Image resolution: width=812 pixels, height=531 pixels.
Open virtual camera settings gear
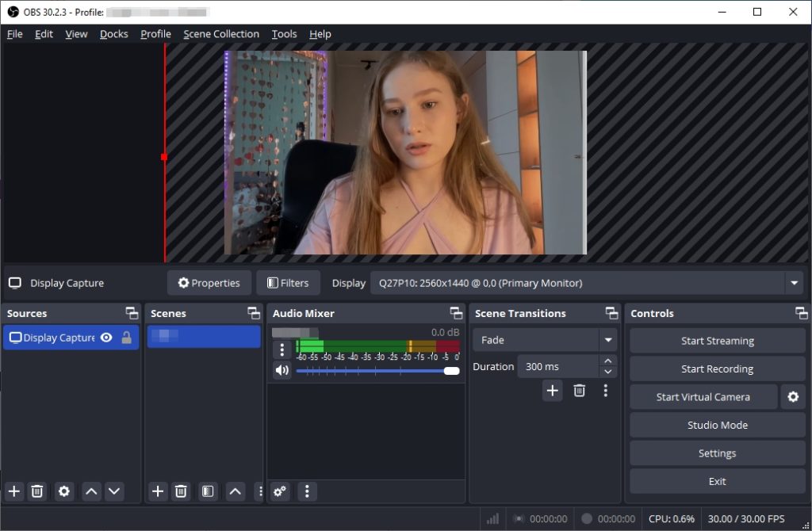(793, 397)
